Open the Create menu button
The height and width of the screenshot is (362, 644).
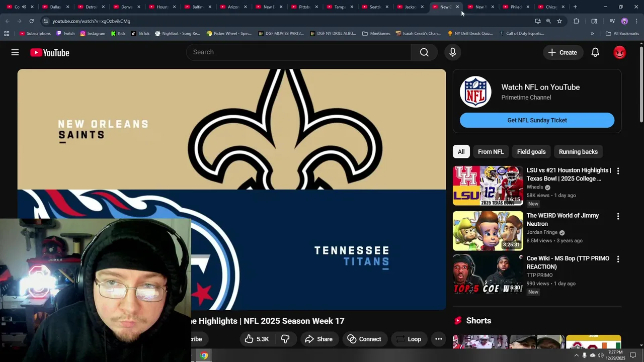coord(563,52)
